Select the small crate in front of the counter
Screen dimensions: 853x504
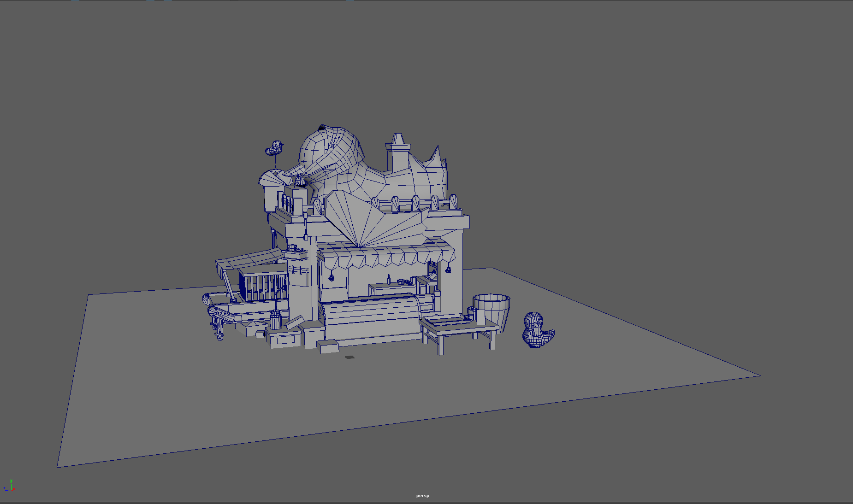pos(328,346)
